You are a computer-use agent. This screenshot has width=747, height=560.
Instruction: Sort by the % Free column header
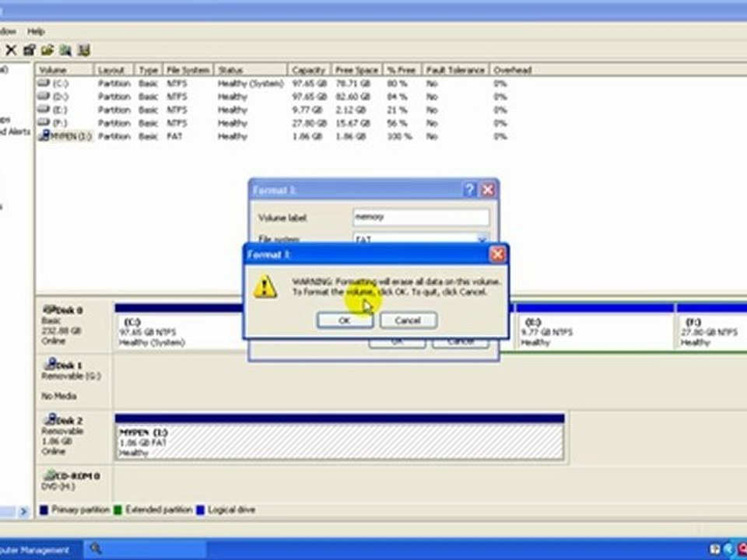click(x=402, y=70)
